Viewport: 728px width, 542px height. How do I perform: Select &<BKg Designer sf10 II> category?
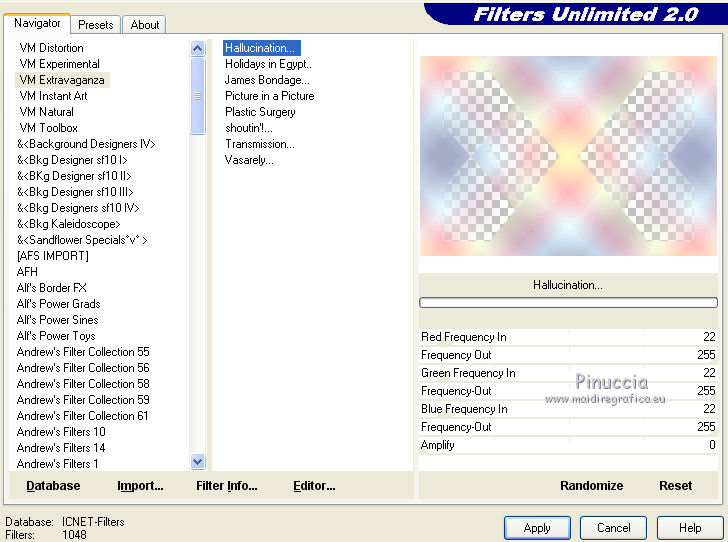[74, 176]
